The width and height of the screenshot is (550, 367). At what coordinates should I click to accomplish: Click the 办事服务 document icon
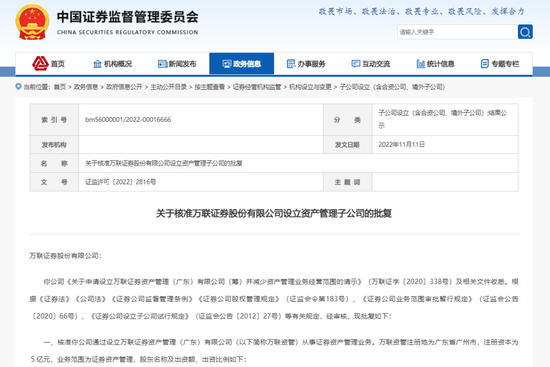click(291, 64)
